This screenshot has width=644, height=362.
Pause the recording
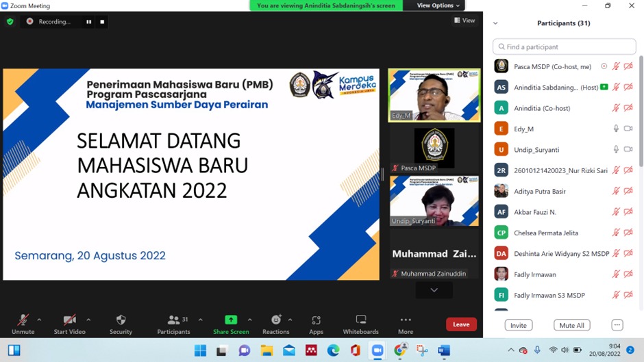(x=88, y=22)
